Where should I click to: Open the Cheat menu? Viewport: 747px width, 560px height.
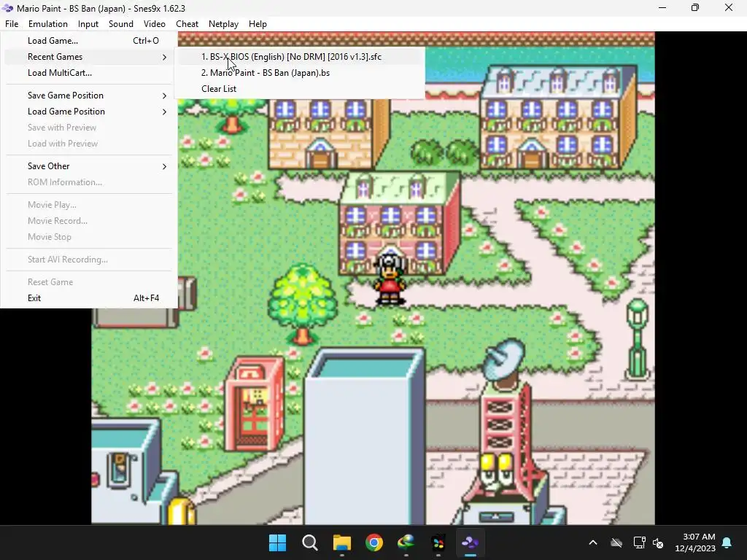pyautogui.click(x=187, y=24)
